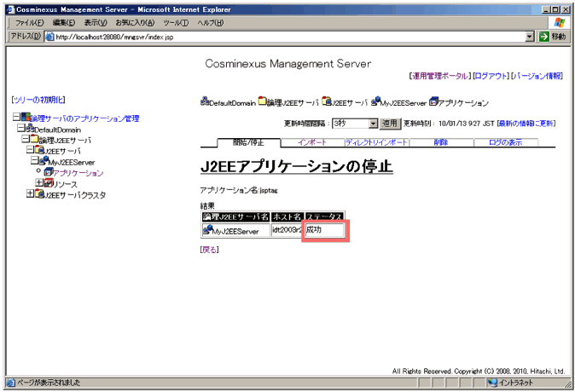Click the DefaultDomain breadcrumb text
Viewport: 575px width, 392px height.
click(233, 103)
